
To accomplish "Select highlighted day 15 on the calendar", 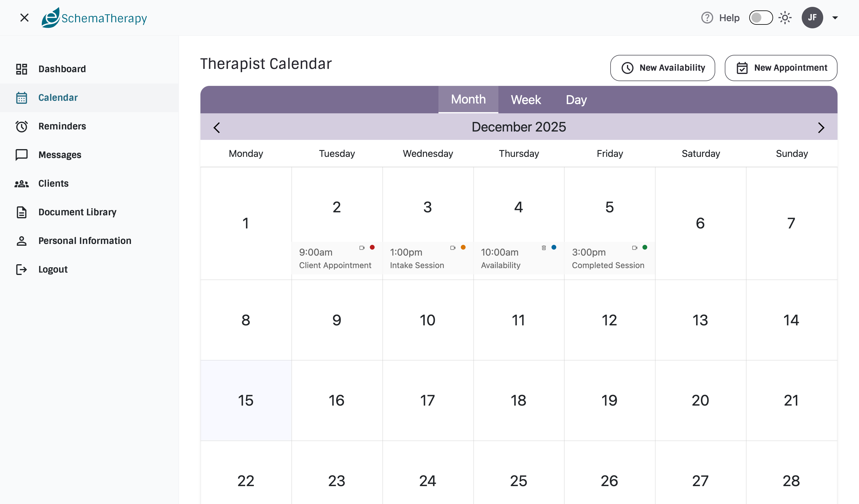I will tap(246, 401).
